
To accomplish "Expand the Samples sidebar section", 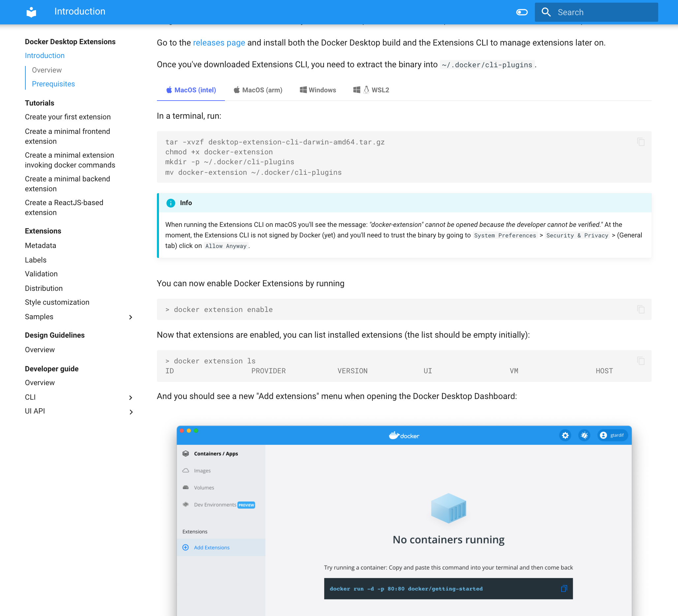I will click(131, 317).
